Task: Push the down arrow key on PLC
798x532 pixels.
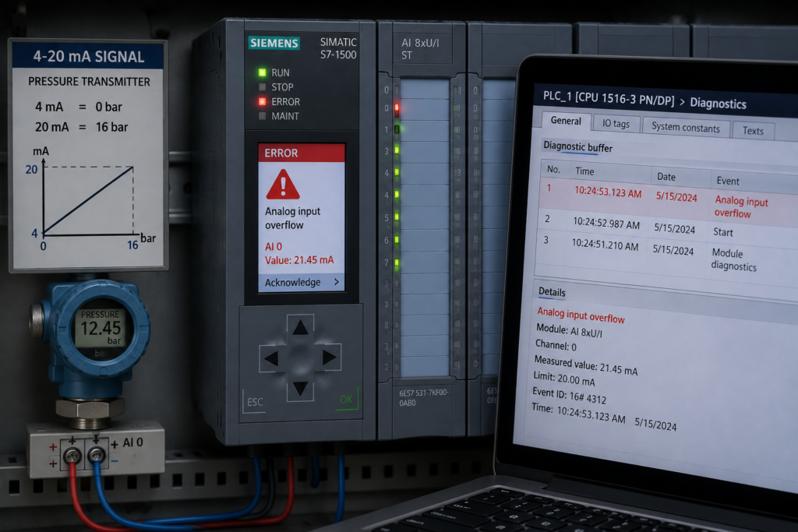Action: [300, 389]
